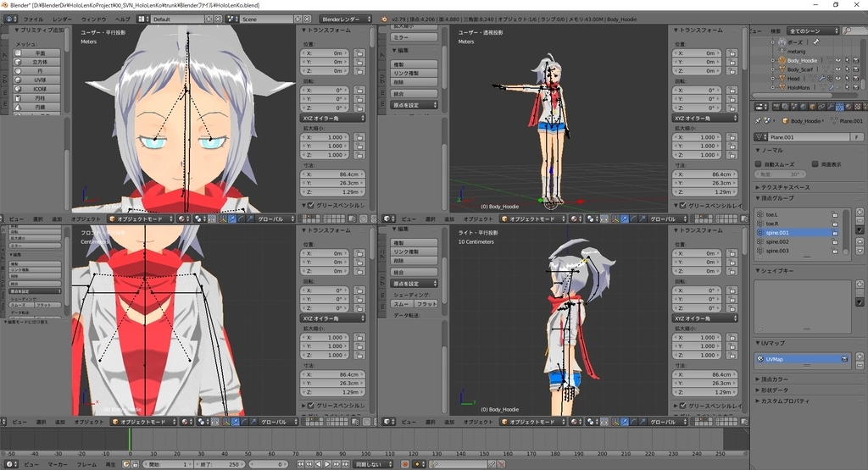Image resolution: width=868 pixels, height=470 pixels.
Task: Remove the selected vertex group
Action: 860,221
